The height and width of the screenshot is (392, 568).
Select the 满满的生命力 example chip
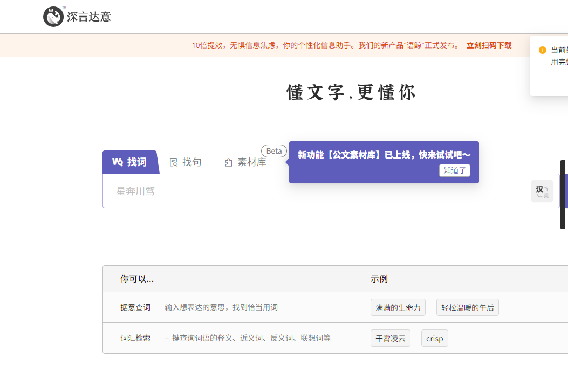pos(398,307)
